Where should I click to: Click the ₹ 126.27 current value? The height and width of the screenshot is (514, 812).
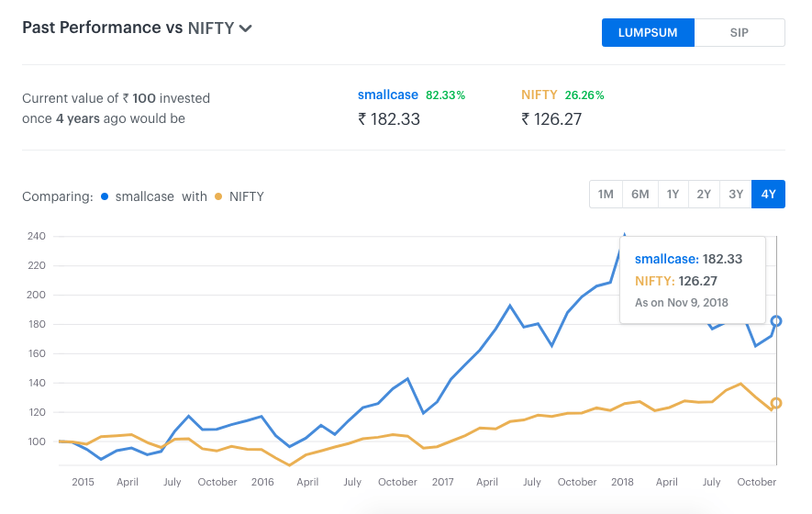pos(551,119)
